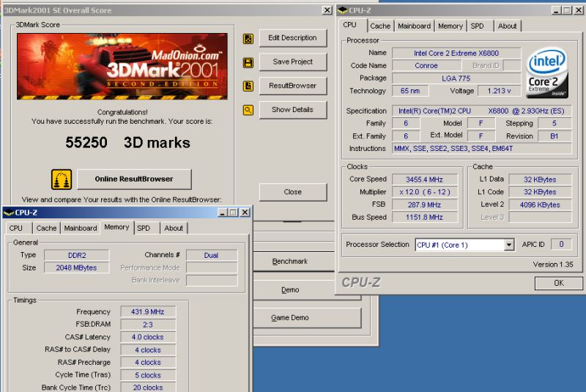Minimize the CPU-Z processor window
The width and height of the screenshot is (586, 392).
click(556, 10)
